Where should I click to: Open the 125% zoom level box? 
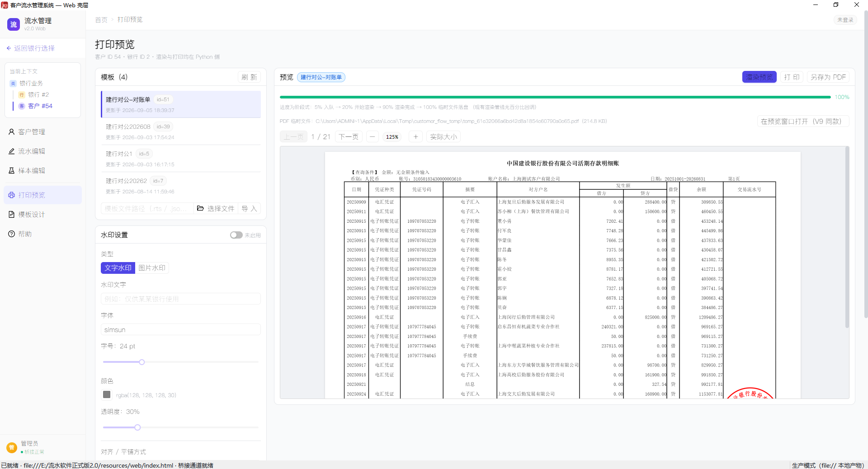(x=392, y=137)
